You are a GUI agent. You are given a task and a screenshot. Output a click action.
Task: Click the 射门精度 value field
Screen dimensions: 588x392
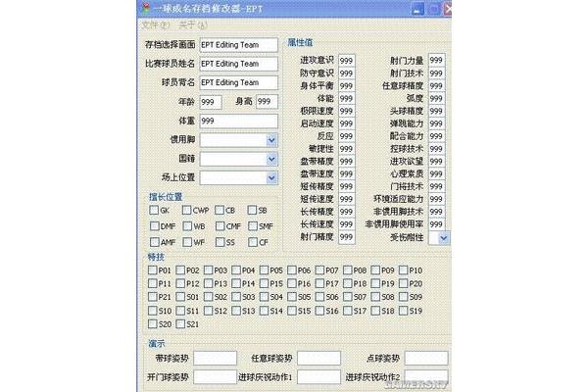tap(347, 237)
